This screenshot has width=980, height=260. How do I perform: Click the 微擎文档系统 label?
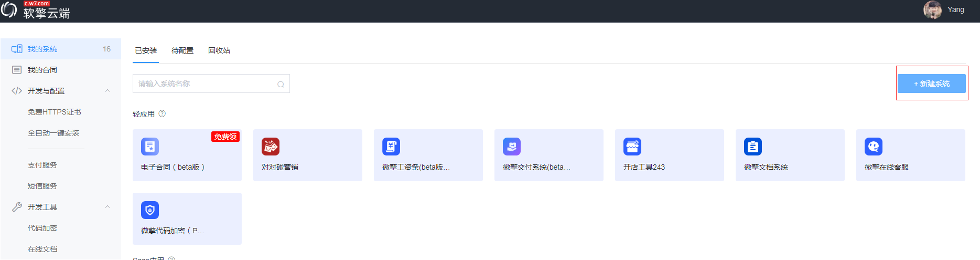[x=766, y=167]
